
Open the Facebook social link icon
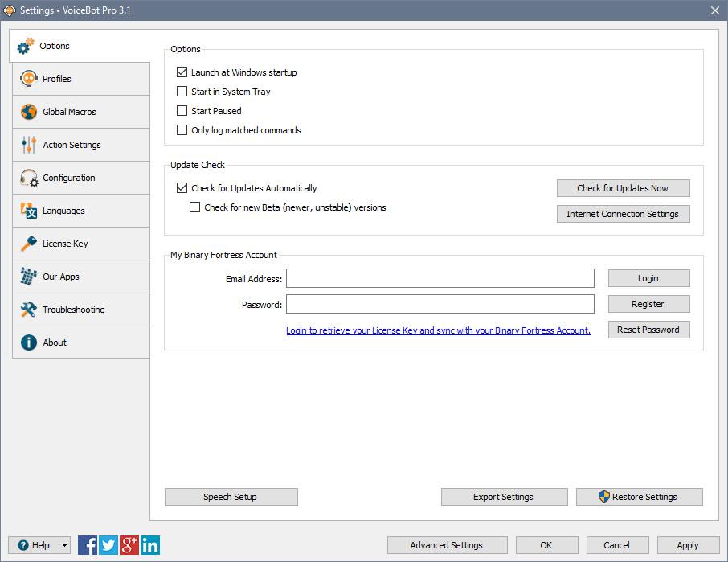(88, 545)
